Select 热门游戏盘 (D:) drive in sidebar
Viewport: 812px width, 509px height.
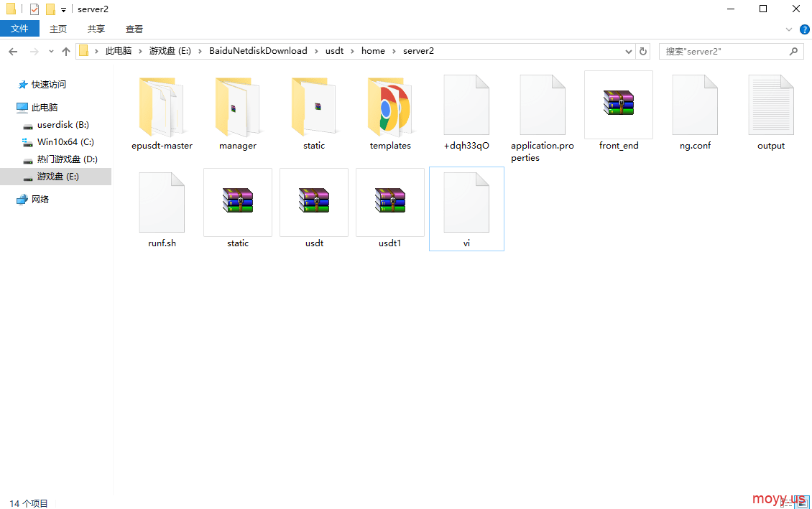pyautogui.click(x=67, y=159)
